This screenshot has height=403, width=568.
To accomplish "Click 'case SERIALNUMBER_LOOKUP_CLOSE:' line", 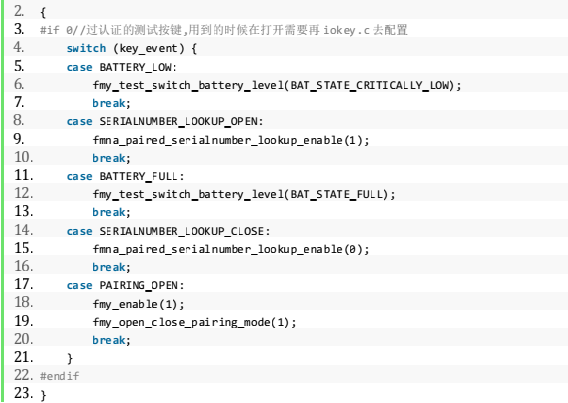I will [x=168, y=231].
